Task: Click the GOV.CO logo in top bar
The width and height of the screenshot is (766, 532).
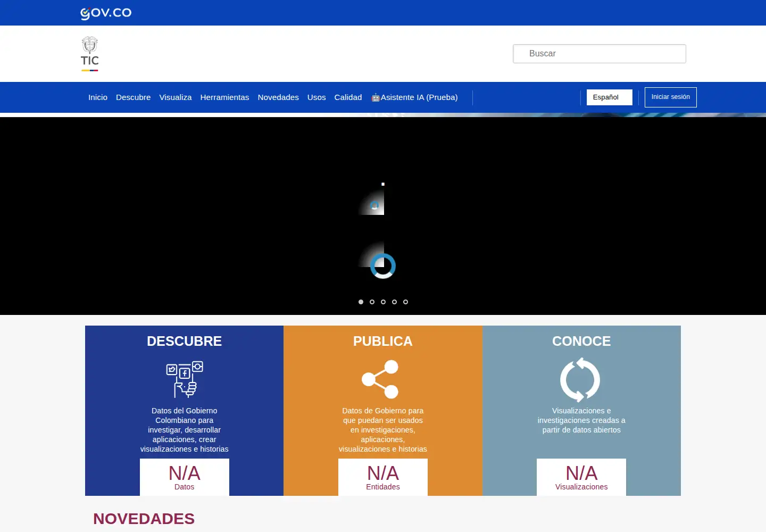Action: [106, 13]
